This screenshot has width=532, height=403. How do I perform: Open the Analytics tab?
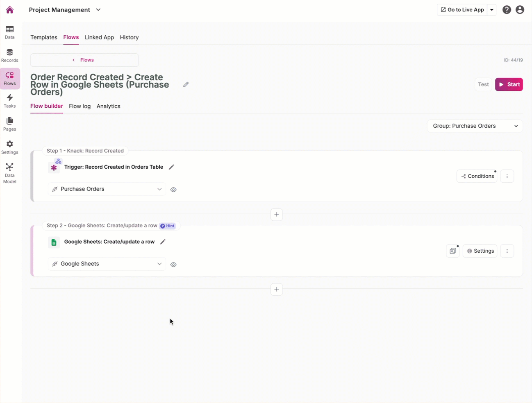coord(109,106)
